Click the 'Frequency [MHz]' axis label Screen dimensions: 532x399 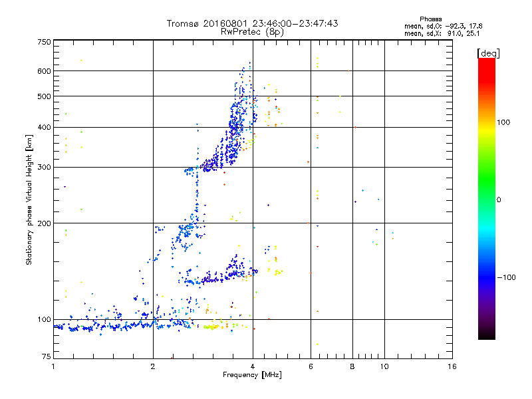pos(252,375)
